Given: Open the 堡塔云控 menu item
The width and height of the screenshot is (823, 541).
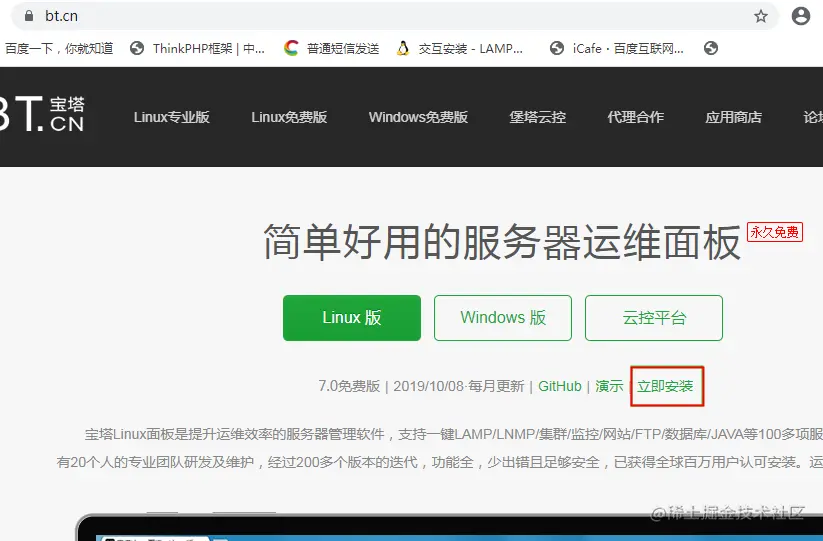Looking at the screenshot, I should pos(537,117).
